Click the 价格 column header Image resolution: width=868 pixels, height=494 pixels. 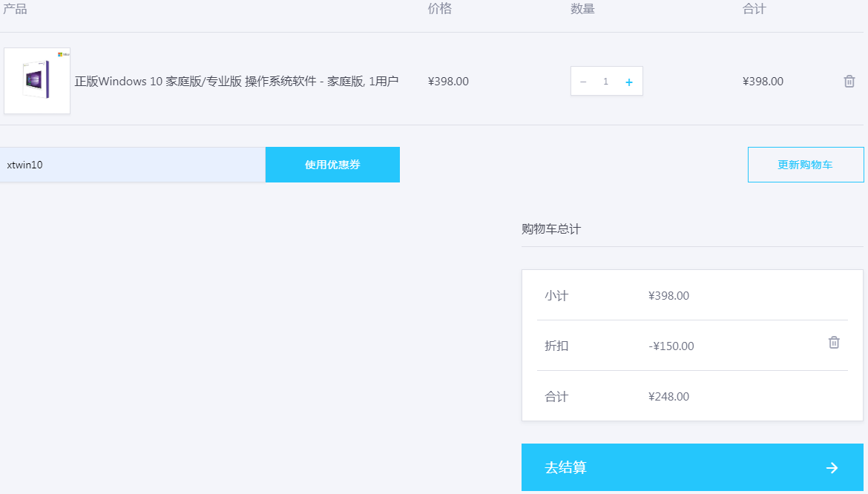pos(439,9)
